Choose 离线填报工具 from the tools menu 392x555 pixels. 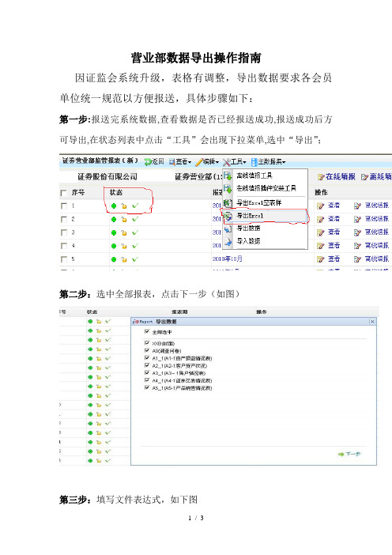click(254, 176)
